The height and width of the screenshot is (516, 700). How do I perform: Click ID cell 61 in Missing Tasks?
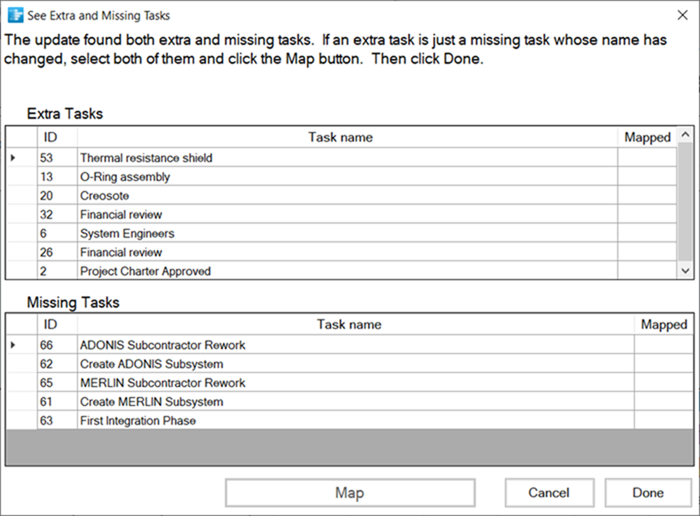pyautogui.click(x=57, y=402)
